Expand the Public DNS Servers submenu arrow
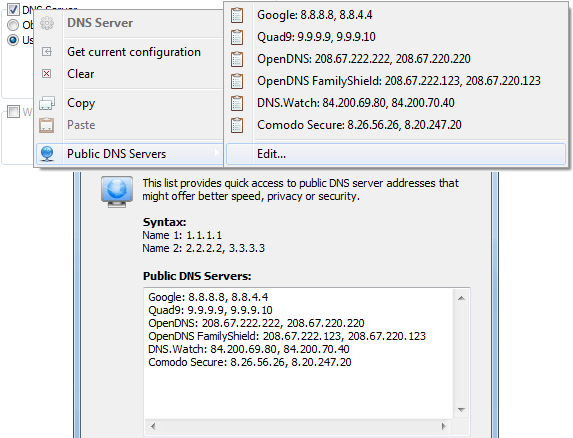573x438 pixels. pos(217,153)
